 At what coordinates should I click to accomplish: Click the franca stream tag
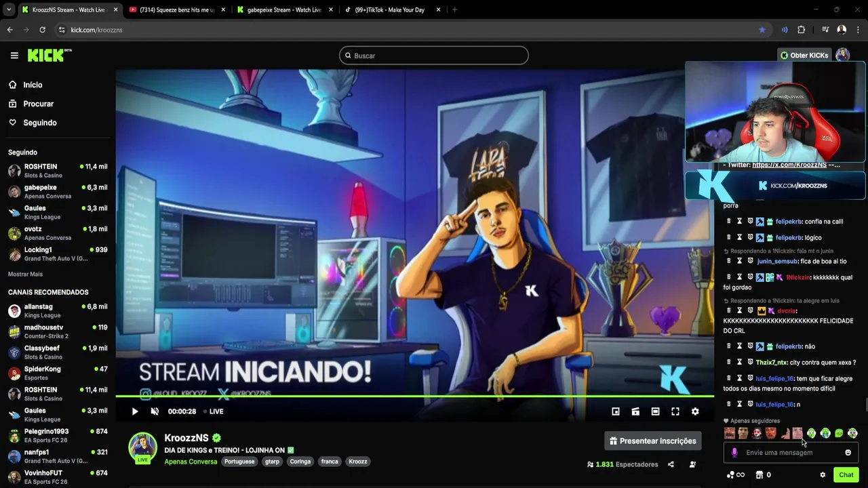pos(330,462)
